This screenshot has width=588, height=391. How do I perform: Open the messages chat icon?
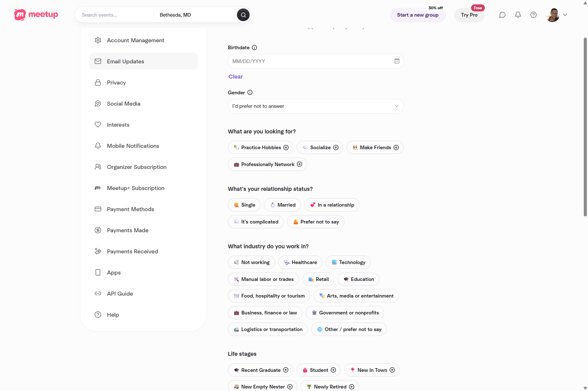[x=502, y=15]
